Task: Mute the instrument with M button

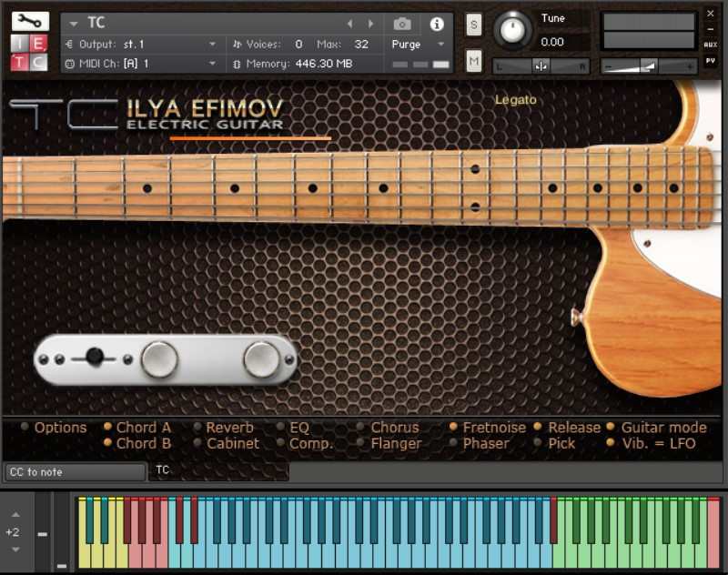Action: (473, 61)
